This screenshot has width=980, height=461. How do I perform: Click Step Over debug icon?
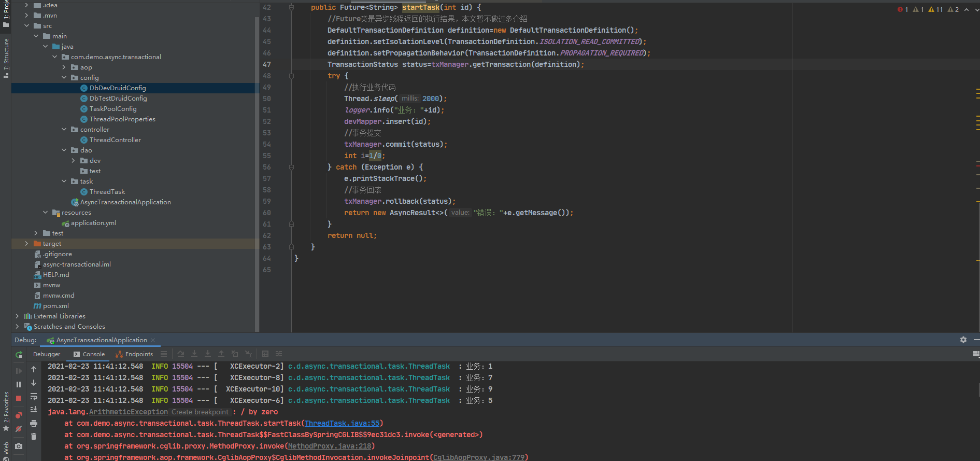181,354
